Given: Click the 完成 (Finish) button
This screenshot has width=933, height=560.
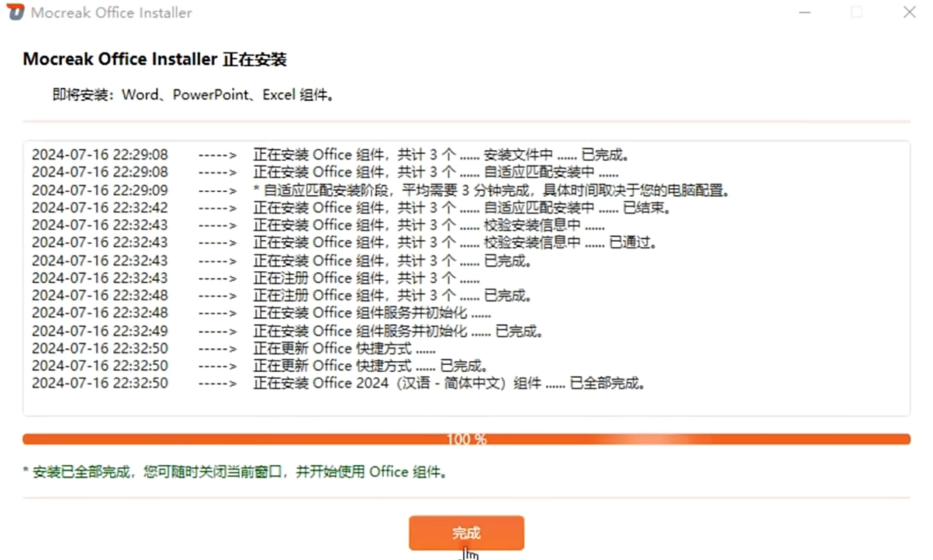Looking at the screenshot, I should [467, 533].
